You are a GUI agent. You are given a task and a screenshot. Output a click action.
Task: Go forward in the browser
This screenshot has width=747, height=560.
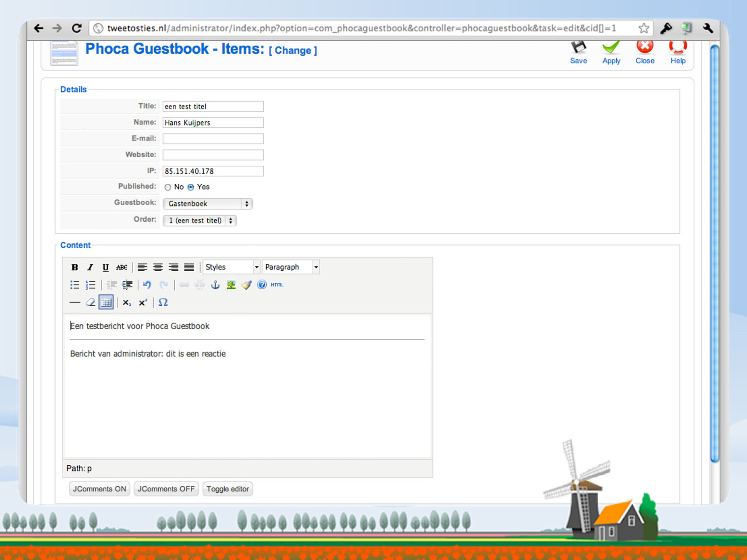pos(57,28)
